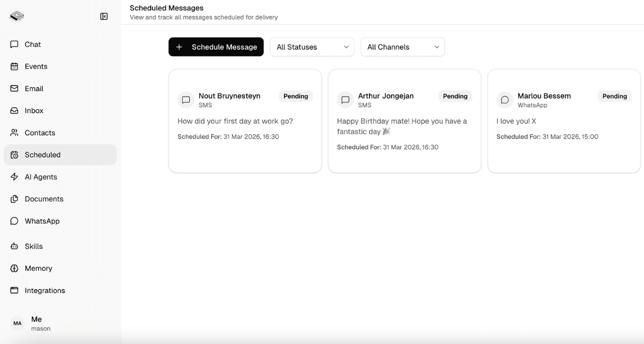Click the Pending badge on Marlou Bessem's message
Screen dimensions: 644x344
coord(614,96)
